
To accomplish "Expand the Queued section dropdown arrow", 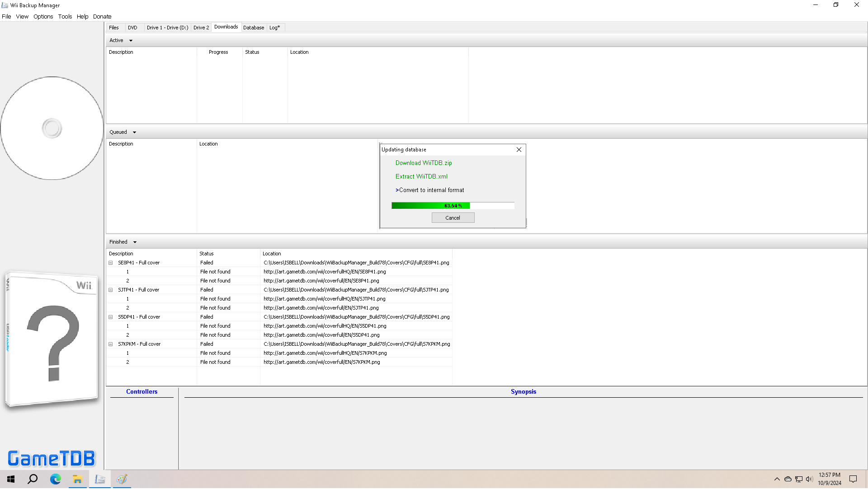I will pos(134,132).
